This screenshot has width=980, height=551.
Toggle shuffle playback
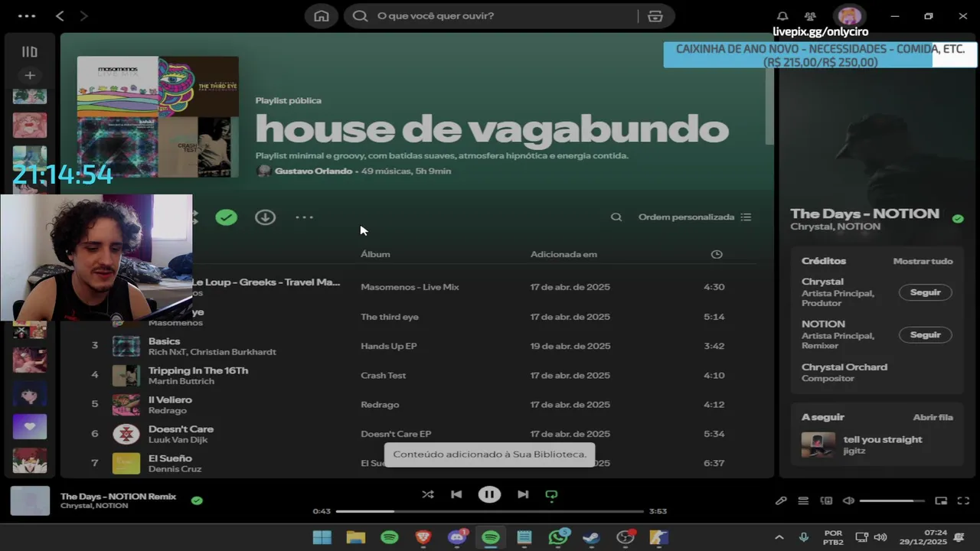coord(428,494)
